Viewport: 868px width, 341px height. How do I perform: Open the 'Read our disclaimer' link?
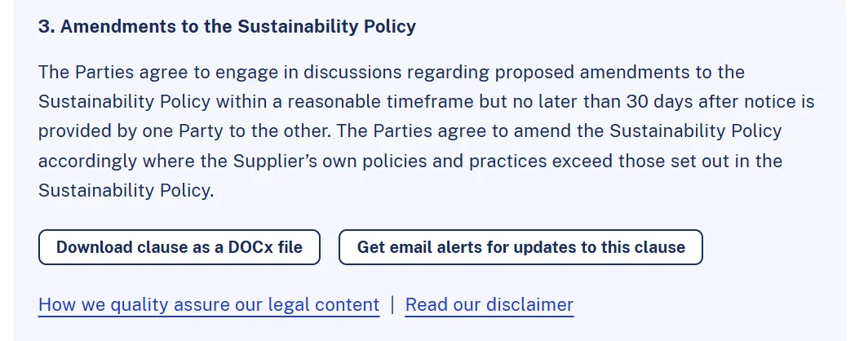tap(489, 305)
